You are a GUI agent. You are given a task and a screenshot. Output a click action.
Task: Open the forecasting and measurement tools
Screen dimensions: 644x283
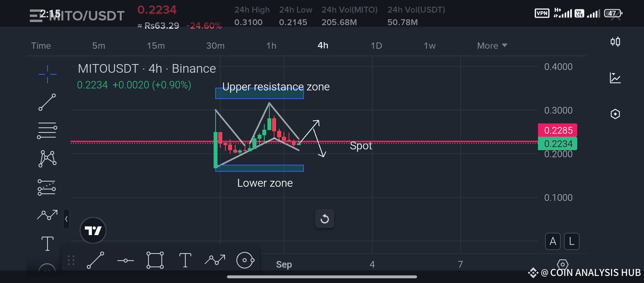tap(47, 187)
